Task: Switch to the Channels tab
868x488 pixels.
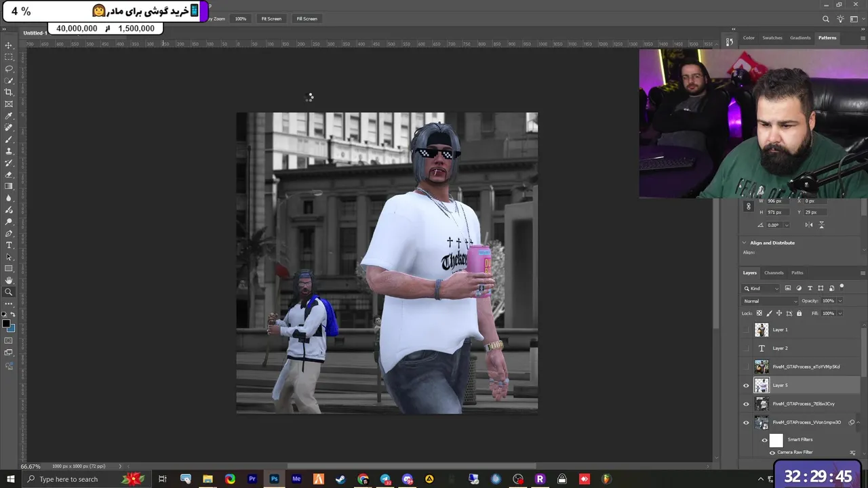Action: point(774,273)
